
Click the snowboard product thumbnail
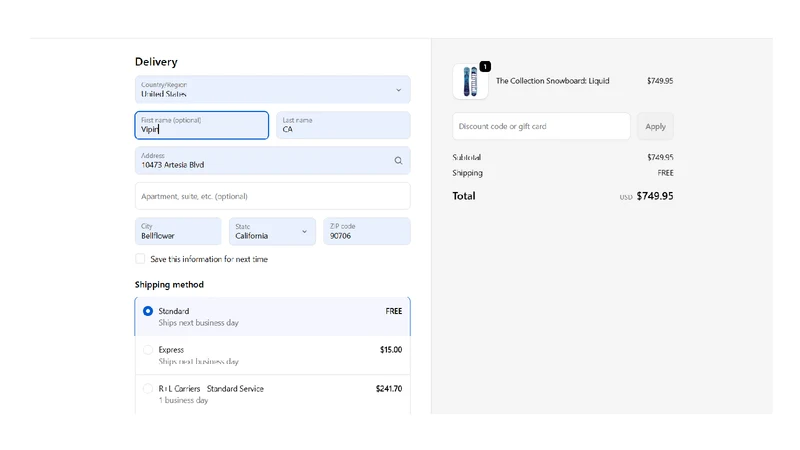click(x=470, y=81)
